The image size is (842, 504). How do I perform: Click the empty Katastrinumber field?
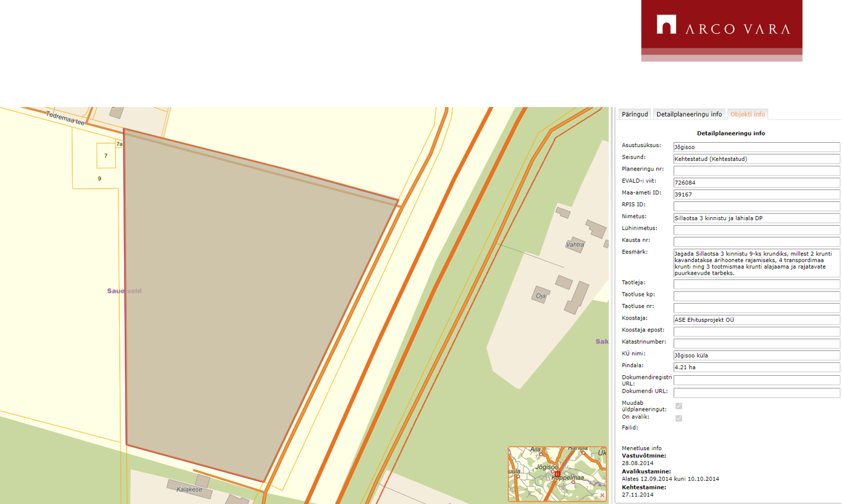coord(757,344)
